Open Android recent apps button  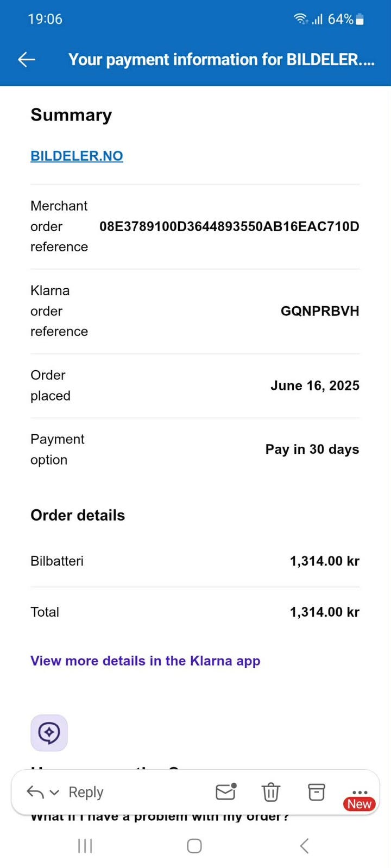85,846
